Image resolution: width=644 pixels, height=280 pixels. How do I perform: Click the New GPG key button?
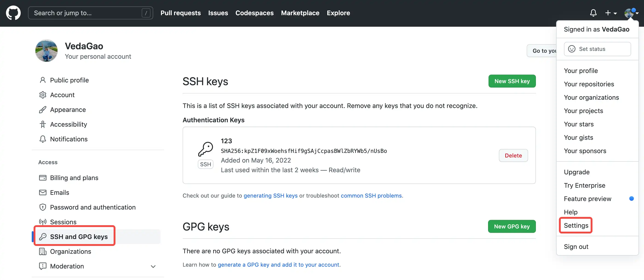(x=512, y=226)
